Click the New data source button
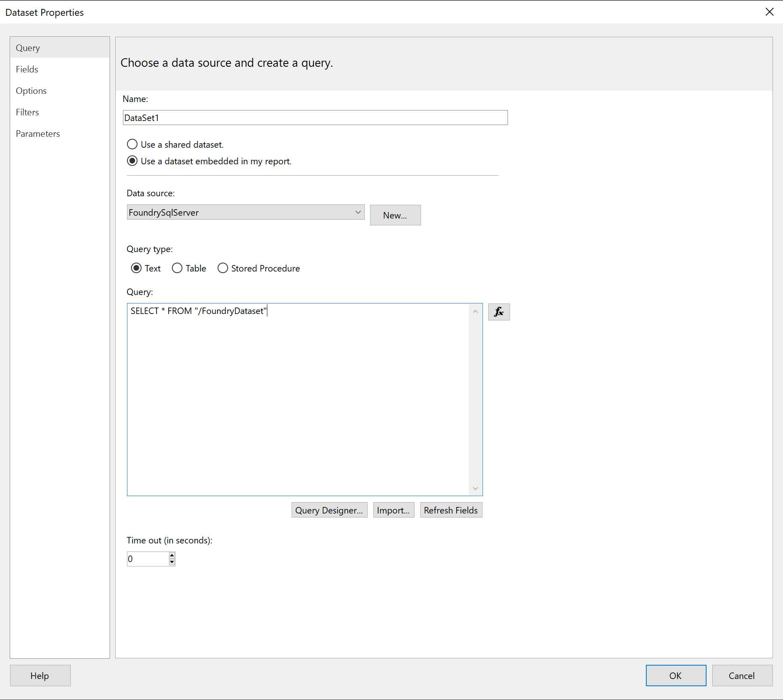Screen dimensions: 783x700 pyautogui.click(x=395, y=215)
